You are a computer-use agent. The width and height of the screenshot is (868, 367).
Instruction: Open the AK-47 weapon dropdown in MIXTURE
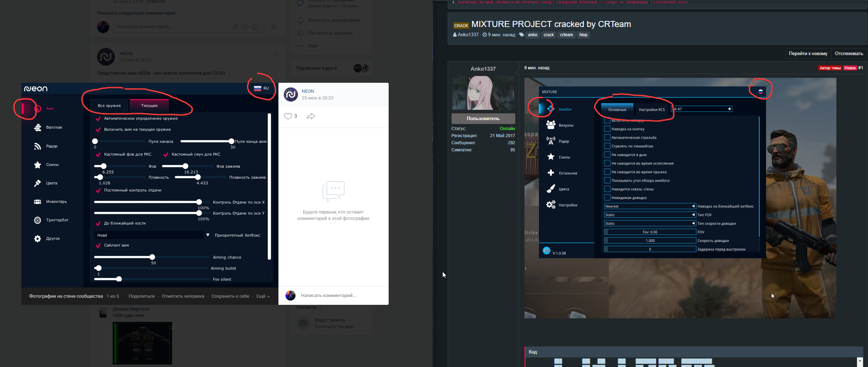702,109
